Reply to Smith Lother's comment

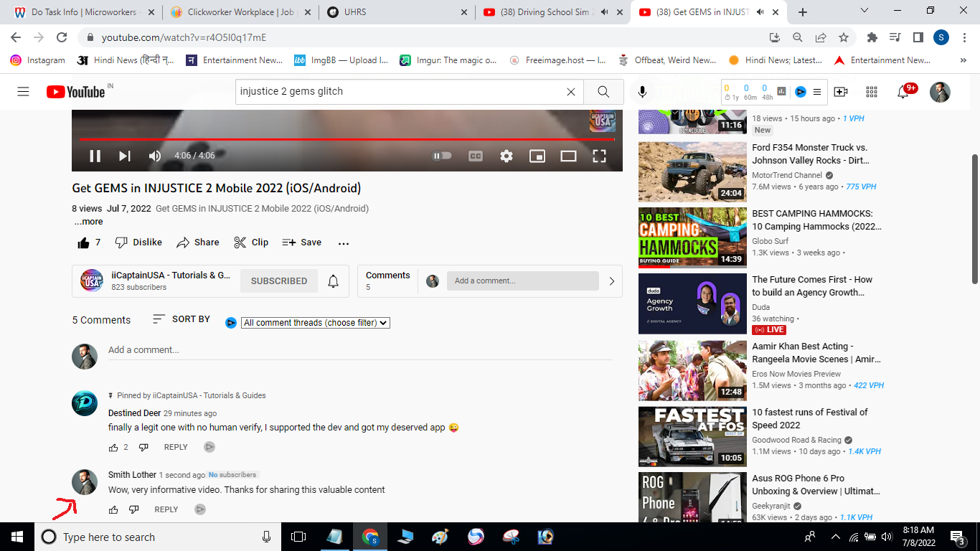[166, 509]
